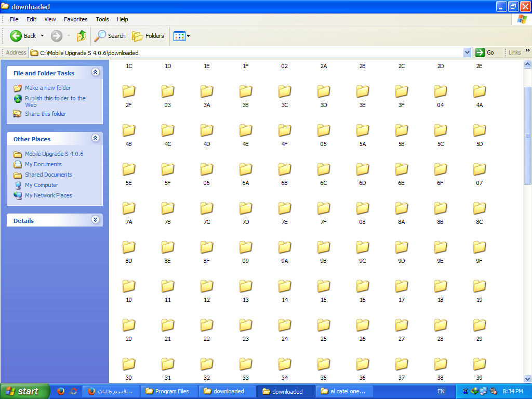
Task: Click the taskbar clock showing 8:34 PM
Action: [513, 391]
